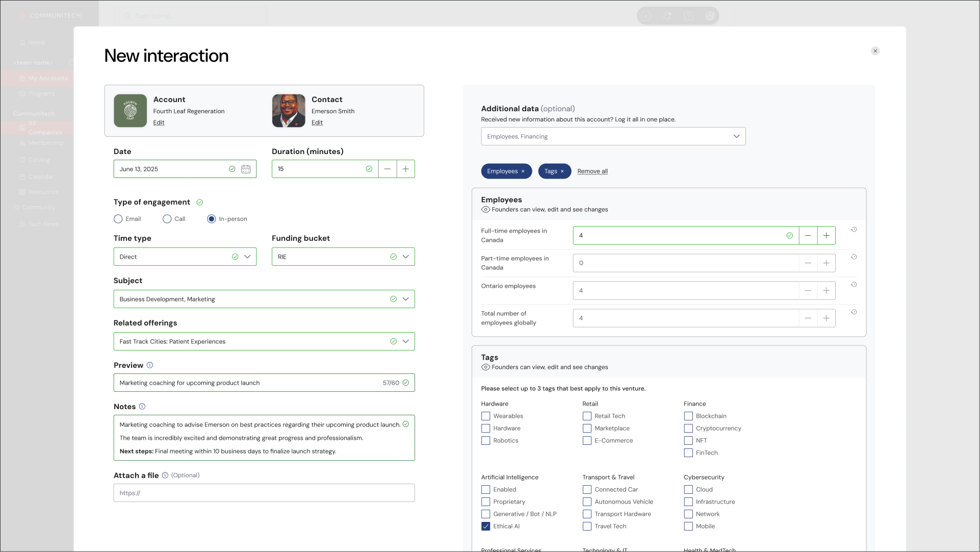Click the Remove all link
980x552 pixels.
click(x=592, y=171)
